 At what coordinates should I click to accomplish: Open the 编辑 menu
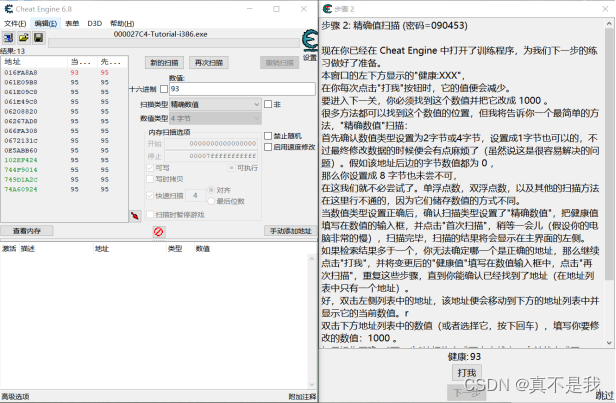click(x=46, y=24)
